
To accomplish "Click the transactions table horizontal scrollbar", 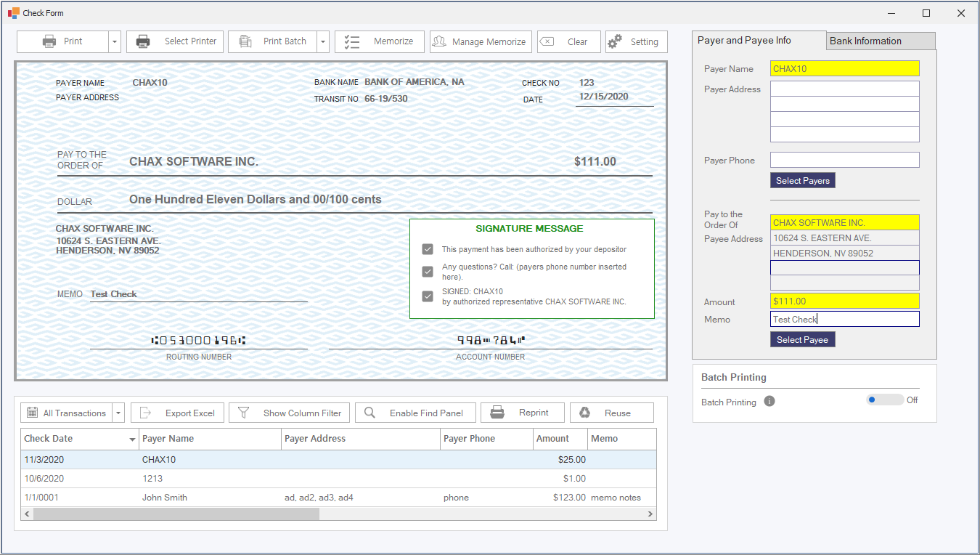I will [x=176, y=514].
